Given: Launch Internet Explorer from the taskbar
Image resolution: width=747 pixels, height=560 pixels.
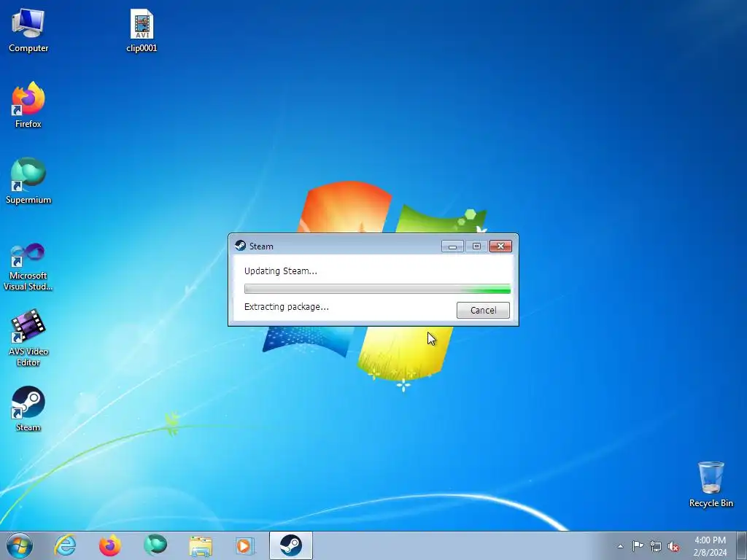Looking at the screenshot, I should coord(65,545).
